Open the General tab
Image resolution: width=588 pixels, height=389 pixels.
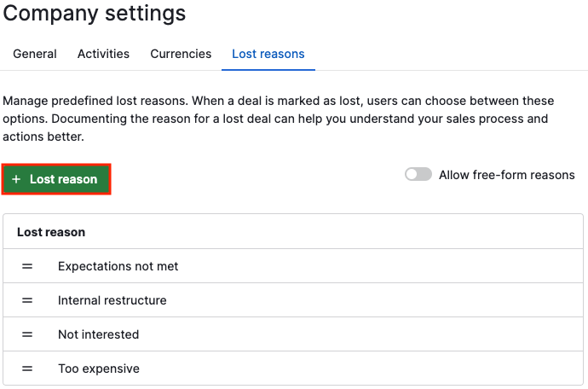pos(34,54)
